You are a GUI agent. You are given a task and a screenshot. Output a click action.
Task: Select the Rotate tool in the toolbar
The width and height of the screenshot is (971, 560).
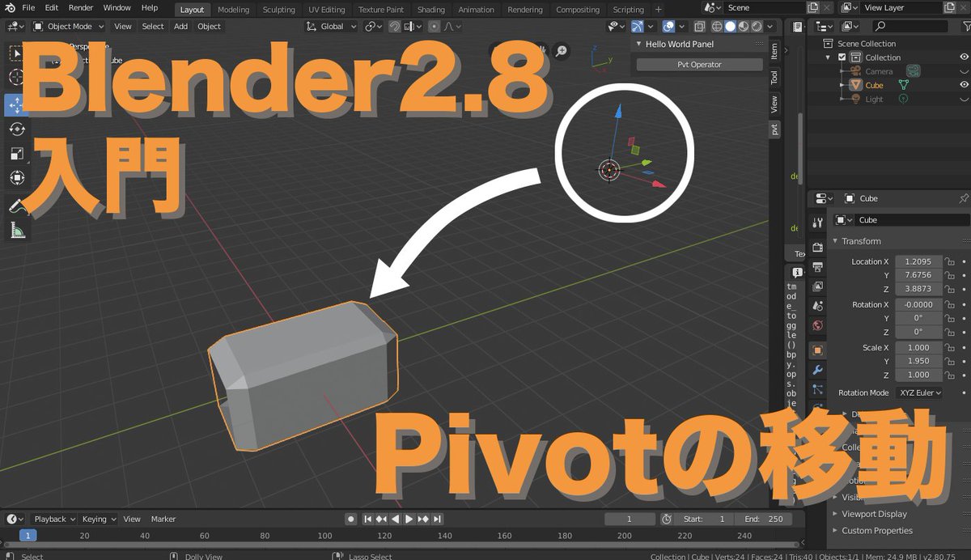click(x=16, y=129)
